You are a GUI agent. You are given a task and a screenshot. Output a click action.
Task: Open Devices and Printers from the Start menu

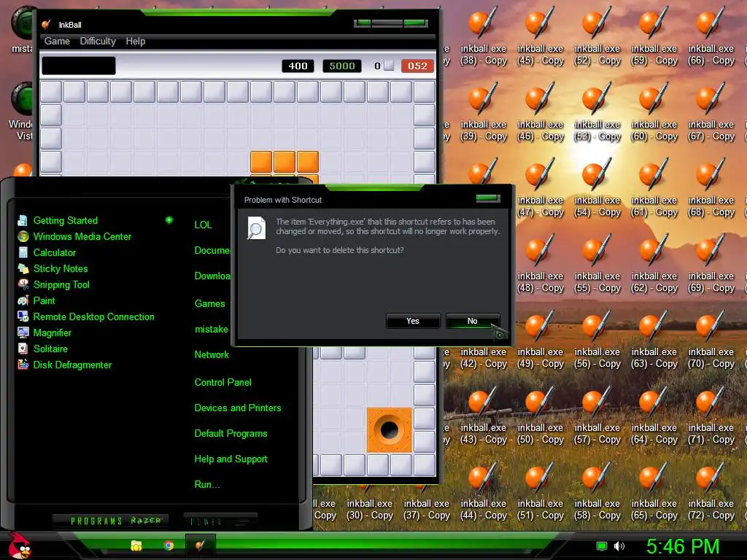coord(238,408)
